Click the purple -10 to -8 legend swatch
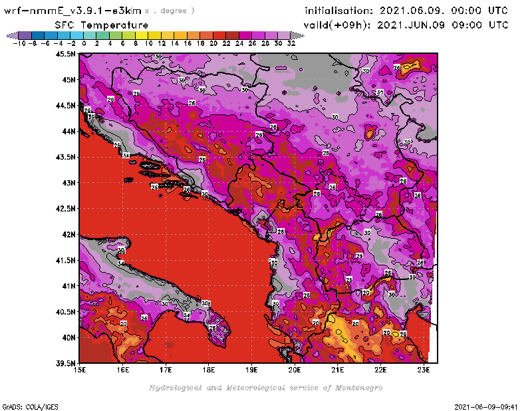532x411 pixels. pyautogui.click(x=25, y=35)
